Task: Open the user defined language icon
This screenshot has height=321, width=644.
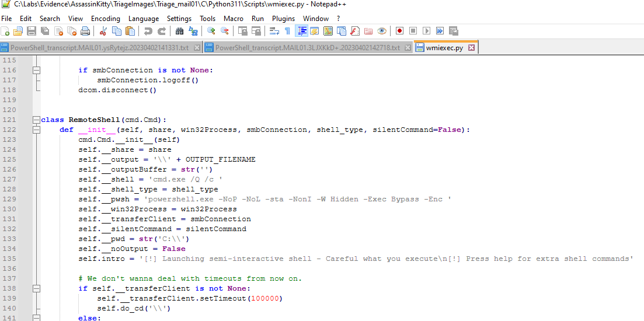Action: tap(315, 31)
